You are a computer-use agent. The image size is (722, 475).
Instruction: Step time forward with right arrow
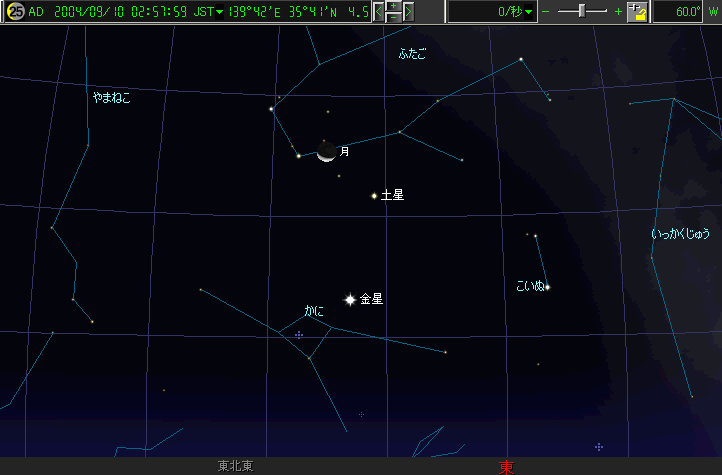point(408,12)
